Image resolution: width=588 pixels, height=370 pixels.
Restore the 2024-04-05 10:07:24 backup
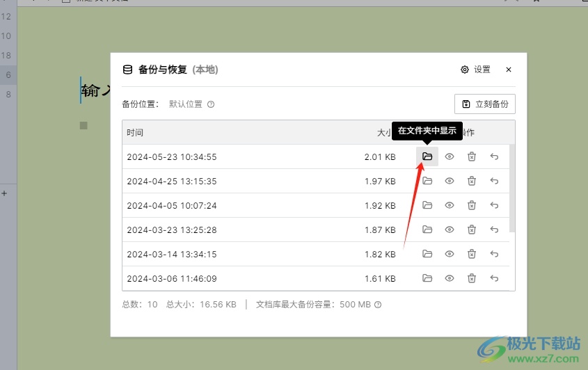(494, 205)
